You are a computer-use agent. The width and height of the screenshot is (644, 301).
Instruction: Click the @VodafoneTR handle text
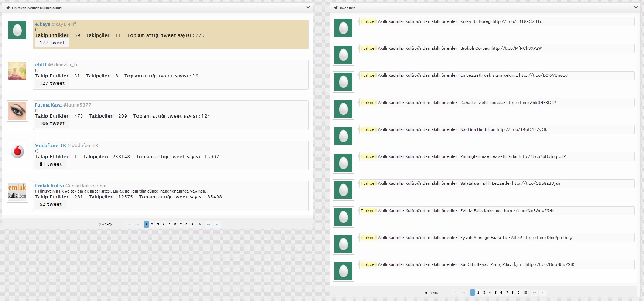click(x=83, y=145)
